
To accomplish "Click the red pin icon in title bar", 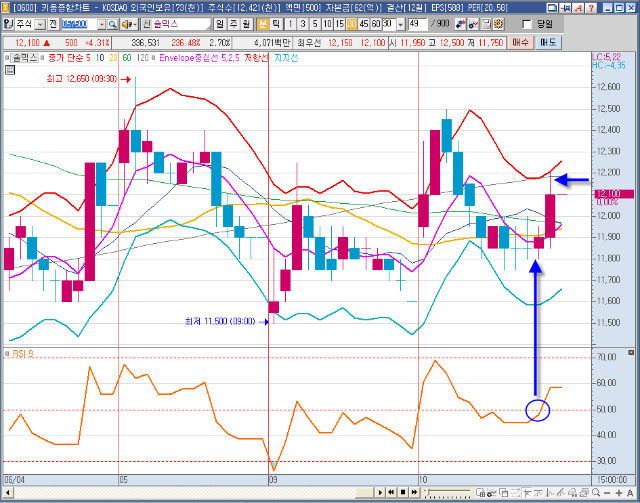I will (565, 8).
